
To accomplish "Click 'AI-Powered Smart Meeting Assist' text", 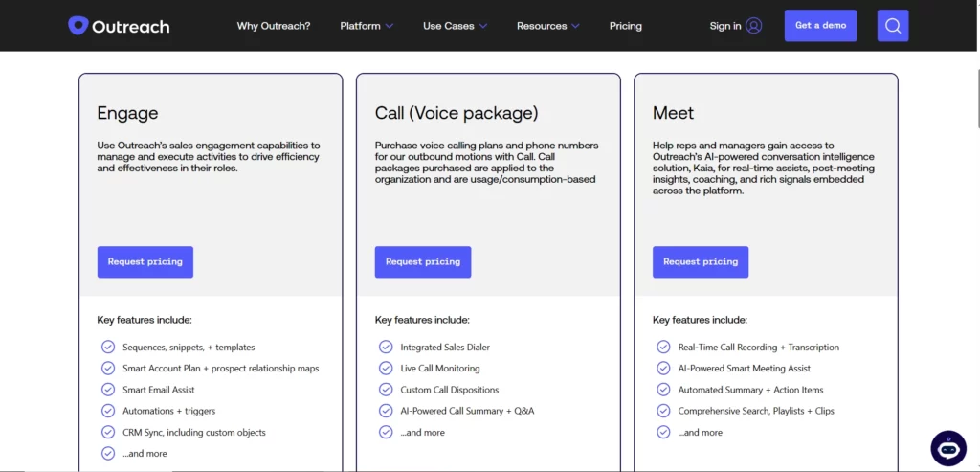I will coord(745,369).
